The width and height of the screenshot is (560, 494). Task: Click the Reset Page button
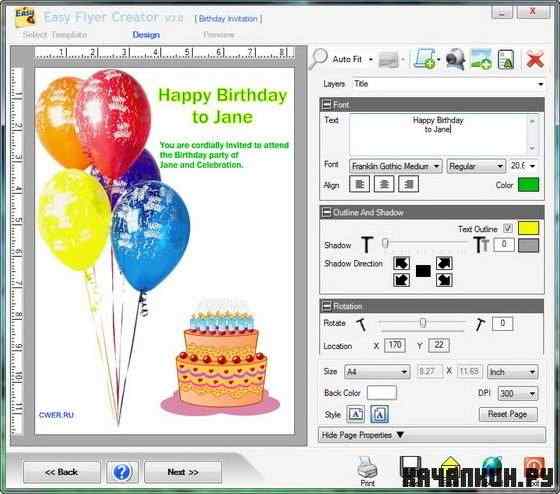pos(508,414)
